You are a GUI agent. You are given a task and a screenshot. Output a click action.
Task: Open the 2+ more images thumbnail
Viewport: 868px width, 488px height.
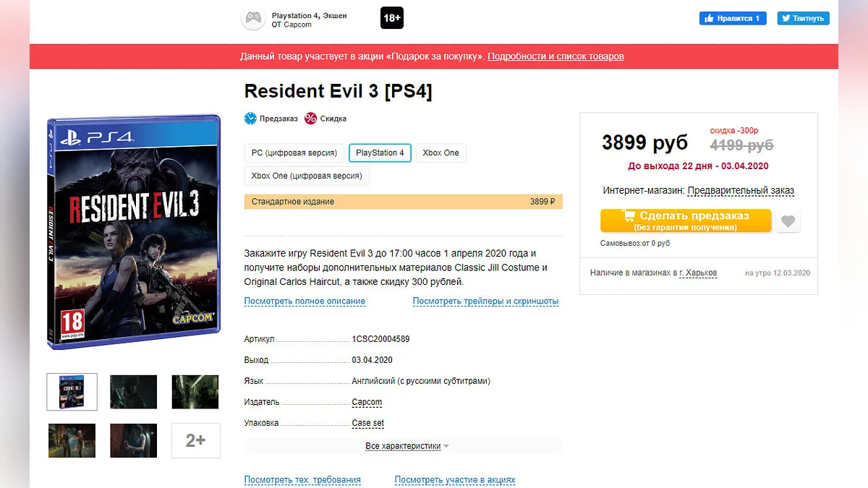pos(195,440)
